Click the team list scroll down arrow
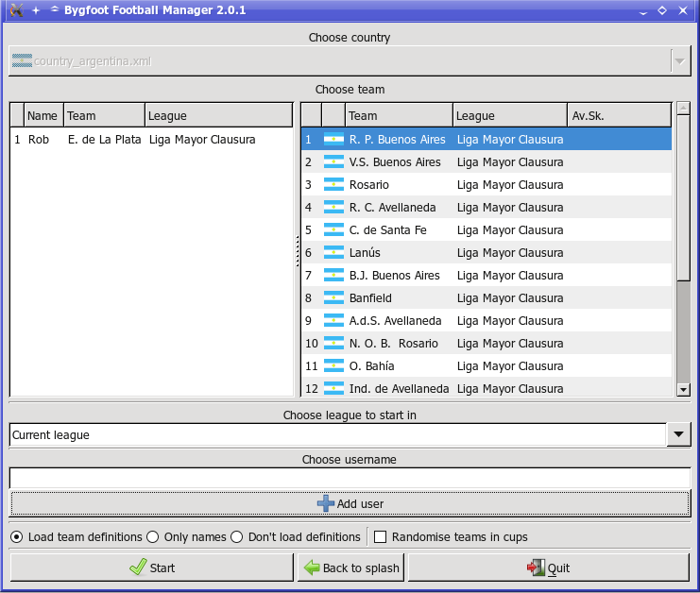Image resolution: width=700 pixels, height=593 pixels. (684, 390)
